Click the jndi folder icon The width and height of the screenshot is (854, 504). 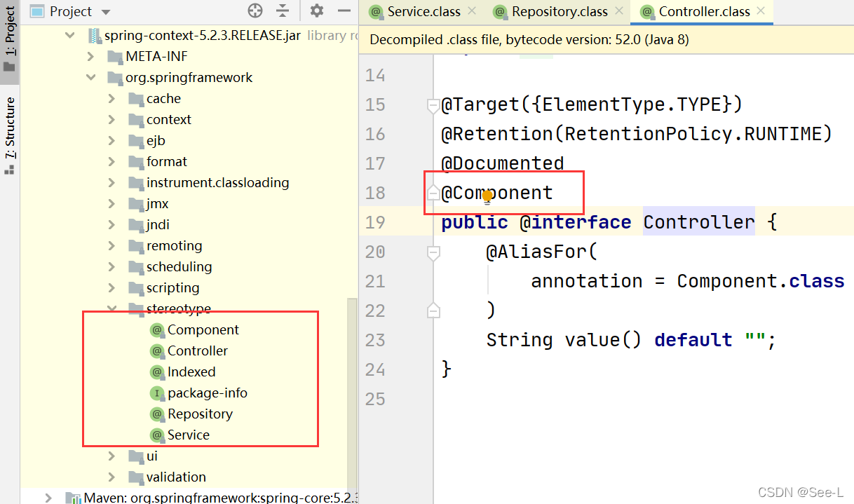tap(136, 225)
